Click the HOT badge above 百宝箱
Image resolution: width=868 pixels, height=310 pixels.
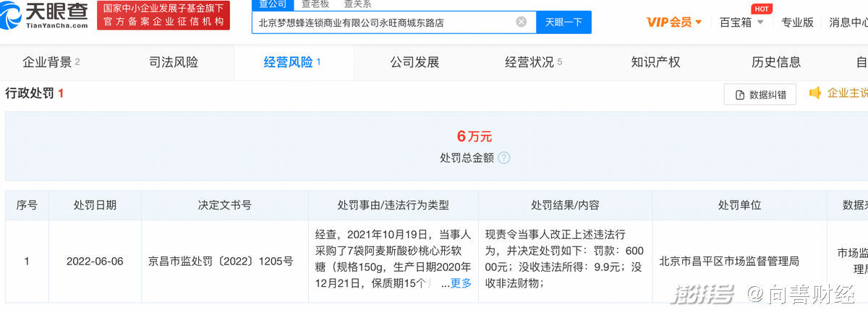tap(761, 9)
